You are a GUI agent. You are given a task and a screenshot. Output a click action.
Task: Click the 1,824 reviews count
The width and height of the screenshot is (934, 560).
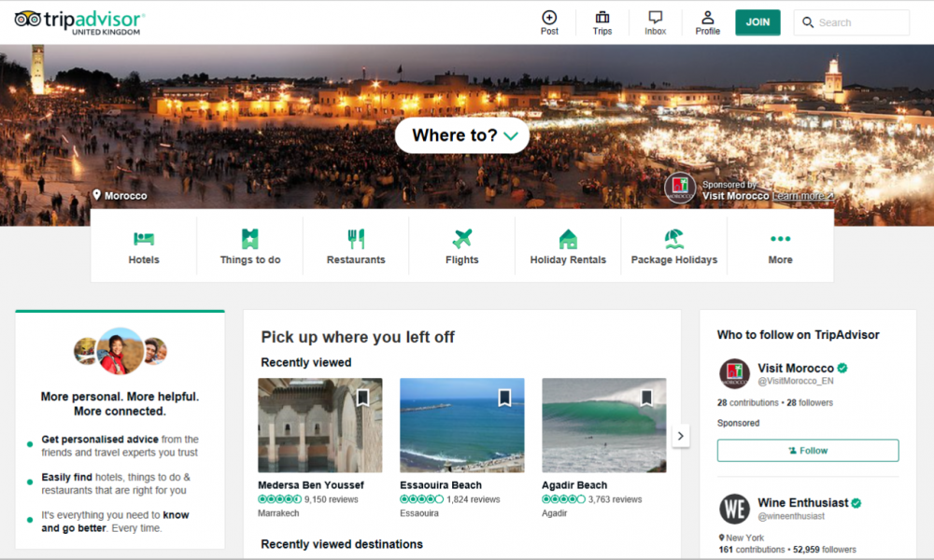tap(473, 499)
